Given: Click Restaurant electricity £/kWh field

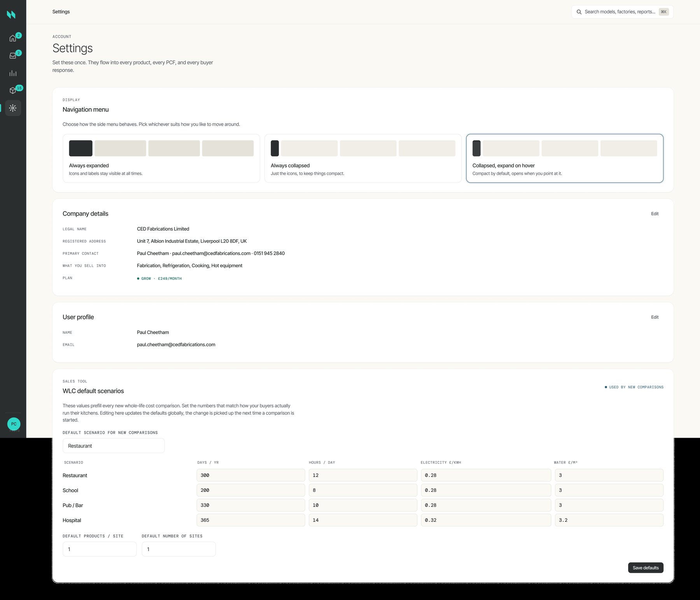Looking at the screenshot, I should [486, 475].
